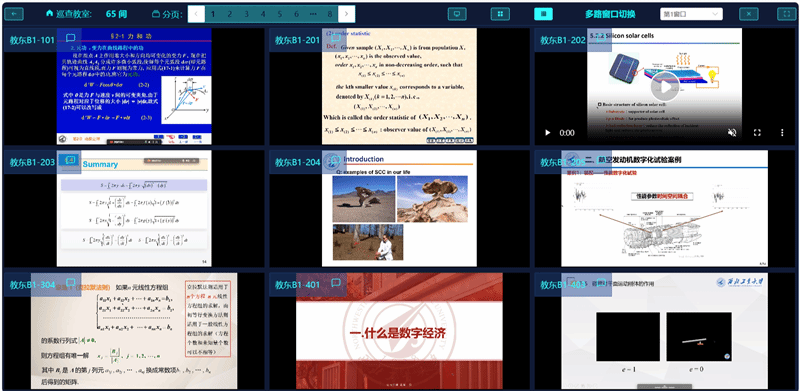Select the four-grid layout icon
The height and width of the screenshot is (391, 800).
(501, 14)
